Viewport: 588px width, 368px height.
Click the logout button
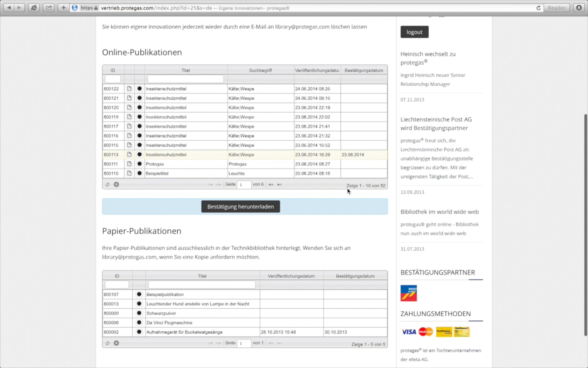point(414,32)
